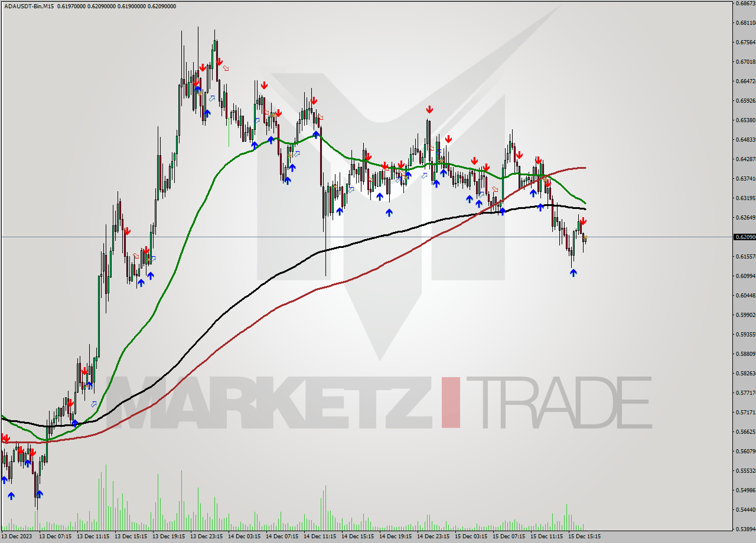The image size is (756, 543).
Task: Click the price axis label 0.6264
Action: click(x=746, y=217)
